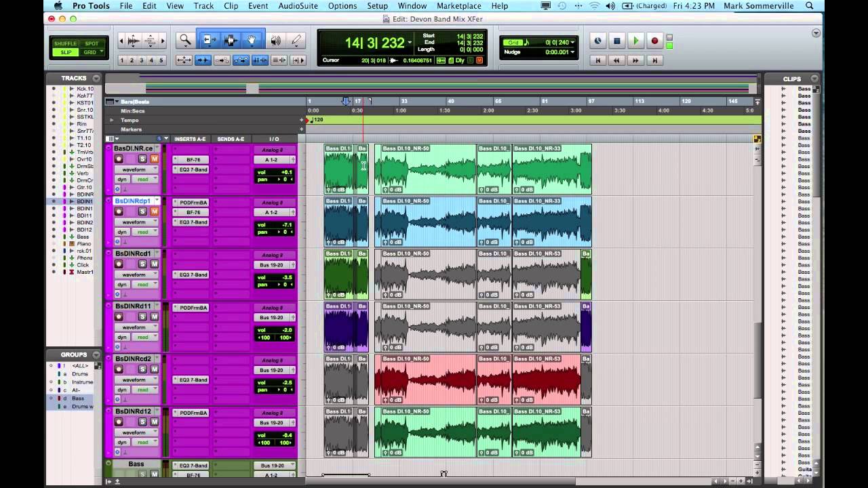Select the Grabber hand tool
The image size is (868, 488).
coord(252,41)
